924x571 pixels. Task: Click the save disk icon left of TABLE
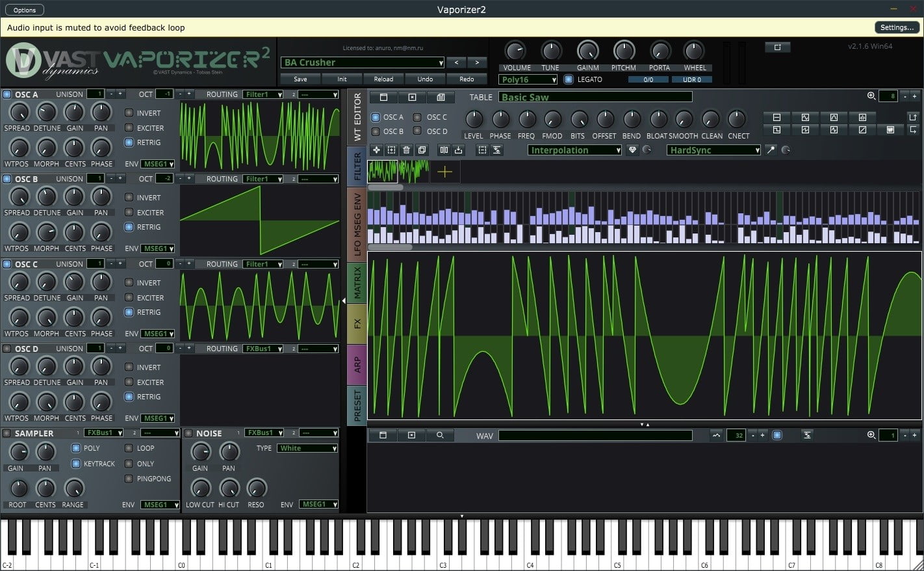click(x=441, y=98)
